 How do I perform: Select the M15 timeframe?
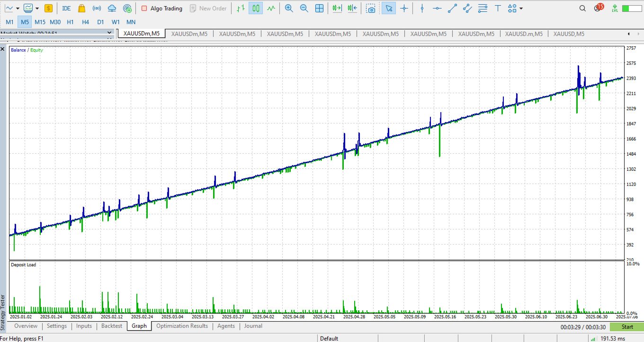(40, 22)
